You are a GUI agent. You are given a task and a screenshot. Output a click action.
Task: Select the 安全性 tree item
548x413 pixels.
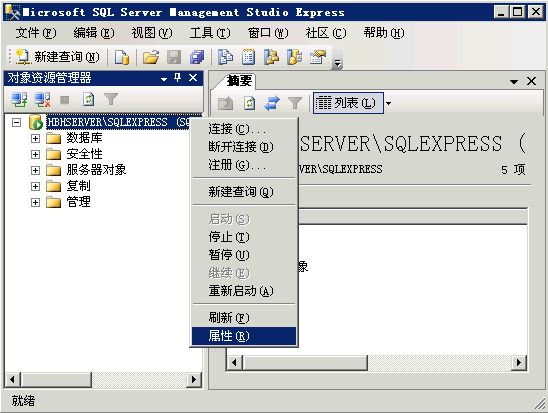pos(84,154)
